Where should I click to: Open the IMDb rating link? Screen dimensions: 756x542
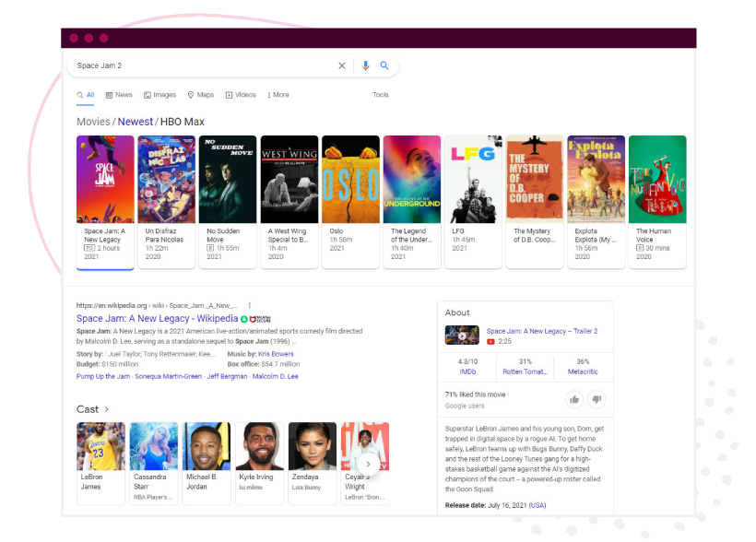467,371
